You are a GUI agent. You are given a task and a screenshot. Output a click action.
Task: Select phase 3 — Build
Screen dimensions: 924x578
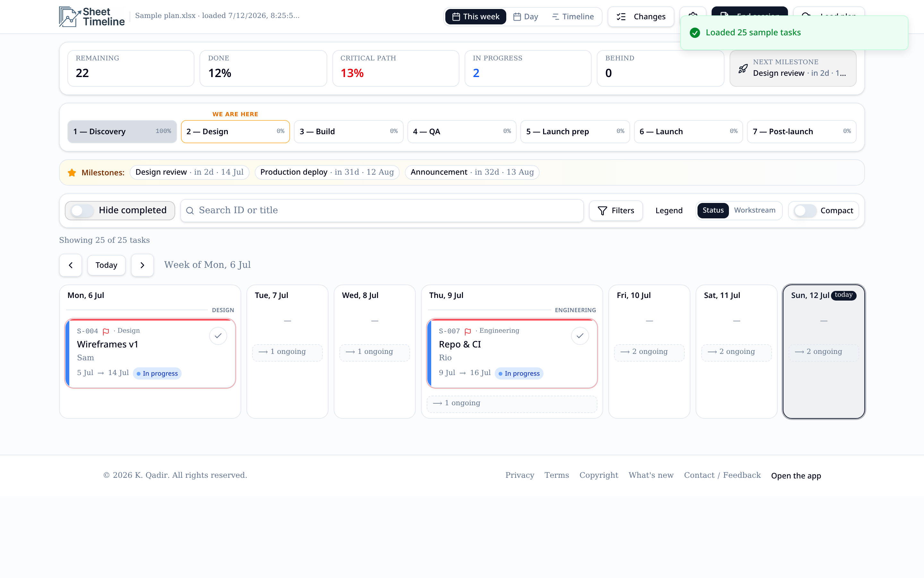(349, 132)
